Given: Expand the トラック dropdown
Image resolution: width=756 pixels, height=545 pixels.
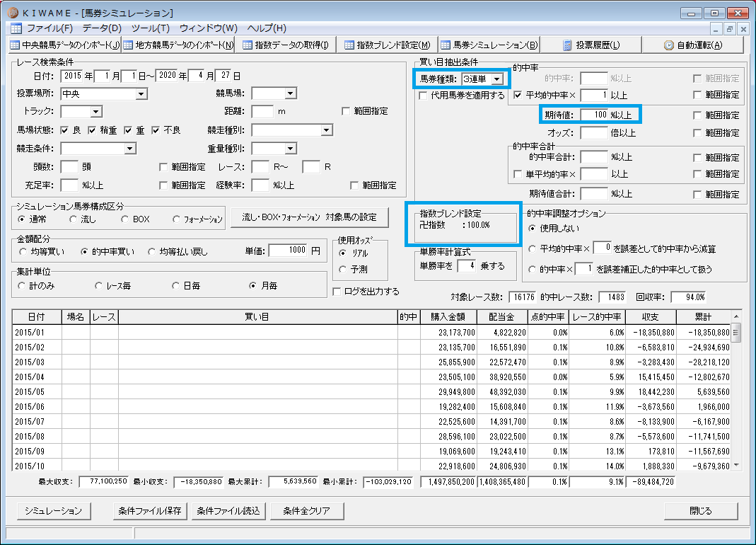Looking at the screenshot, I should coord(96,112).
